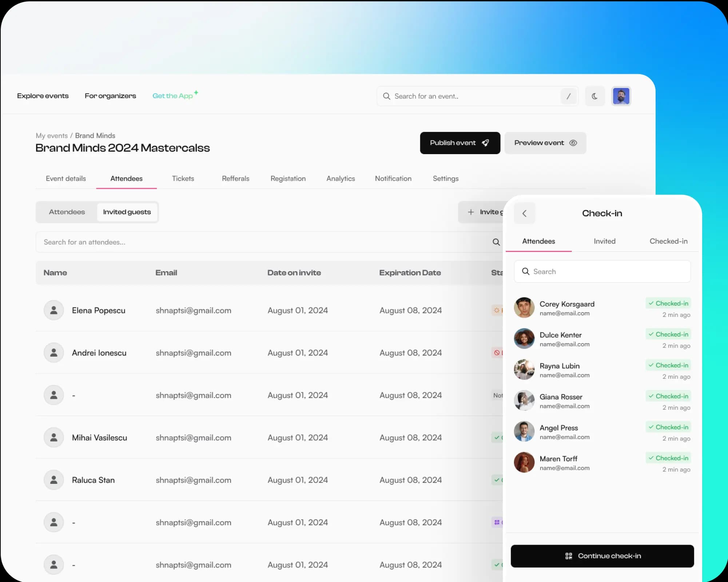Go to Explore events
This screenshot has height=582, width=728.
pos(43,96)
